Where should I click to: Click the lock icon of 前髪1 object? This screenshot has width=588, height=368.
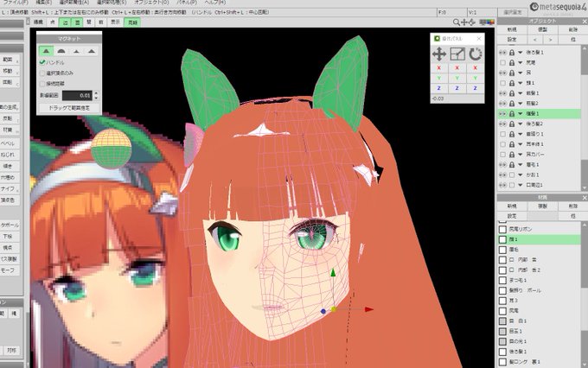tap(512, 93)
